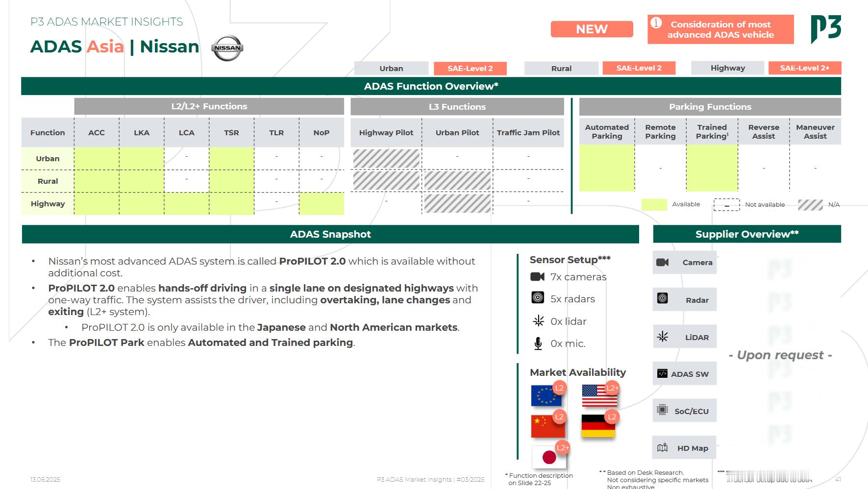Click the hatched N/A legend swatch

coord(810,205)
